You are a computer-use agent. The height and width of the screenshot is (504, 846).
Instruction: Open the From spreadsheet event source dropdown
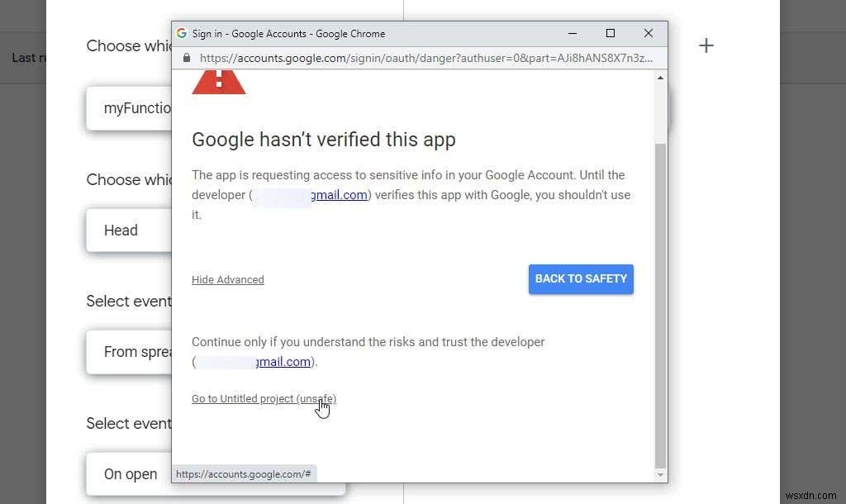(x=138, y=352)
